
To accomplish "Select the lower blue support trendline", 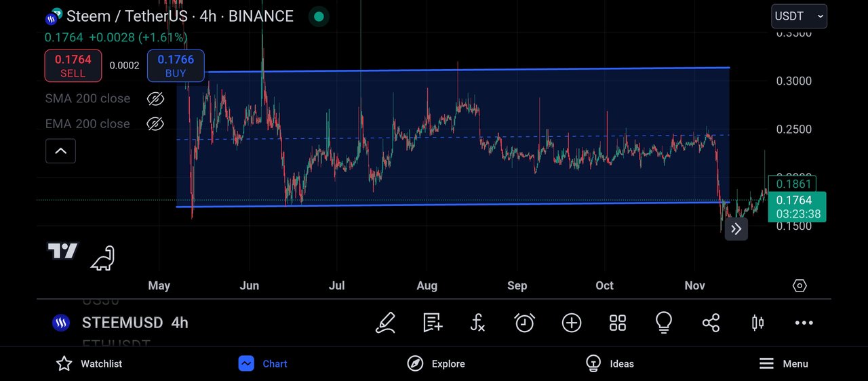I will click(x=453, y=204).
